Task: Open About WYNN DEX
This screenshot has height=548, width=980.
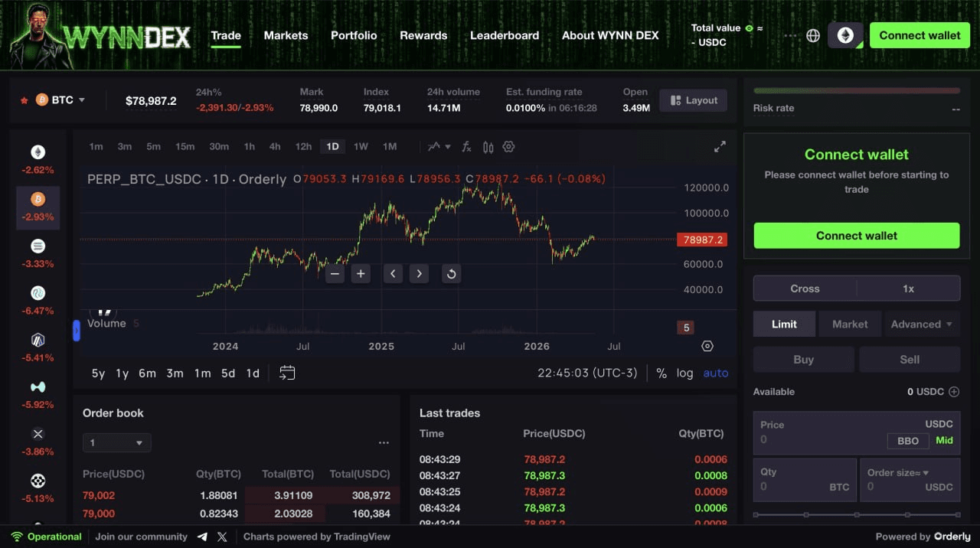Action: [610, 35]
